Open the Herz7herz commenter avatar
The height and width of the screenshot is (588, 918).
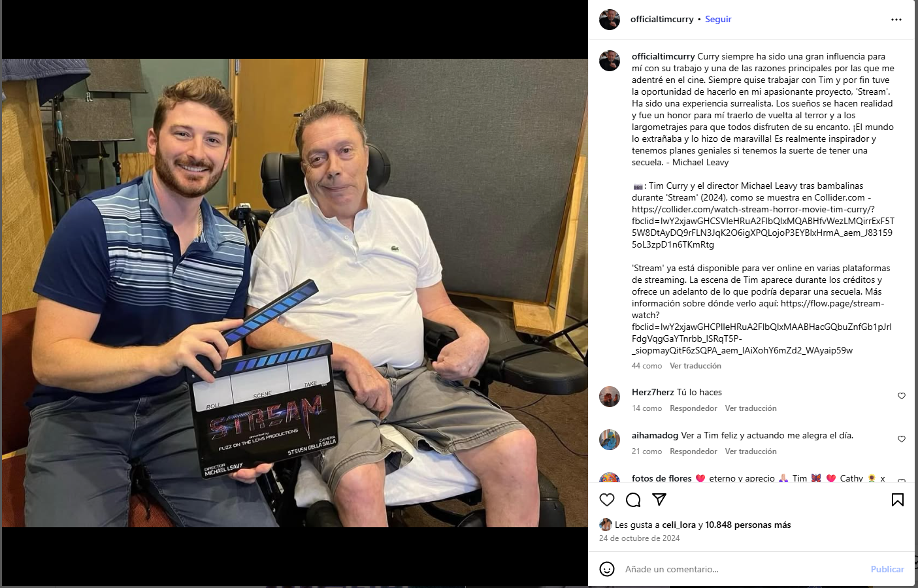[x=610, y=397]
